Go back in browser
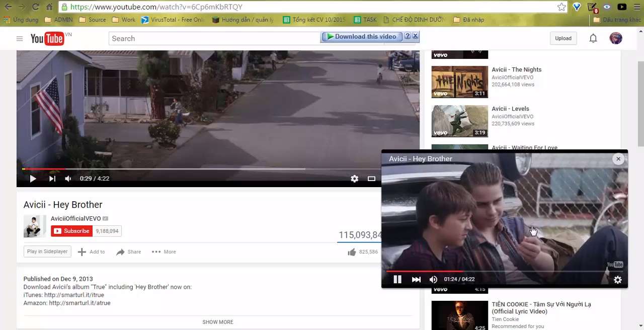Viewport: 644px width, 330px height. pos(8,7)
